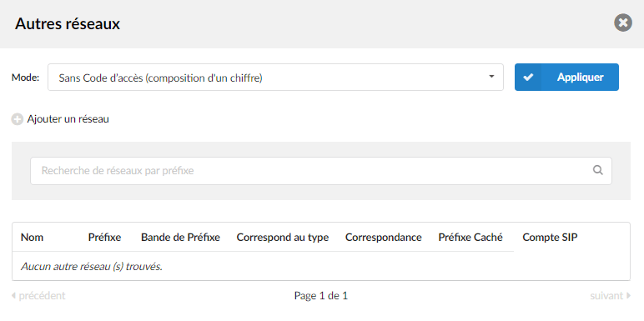Screen dimensions: 644x321
Task: Open the Mode dropdown arrow
Action: pos(491,77)
